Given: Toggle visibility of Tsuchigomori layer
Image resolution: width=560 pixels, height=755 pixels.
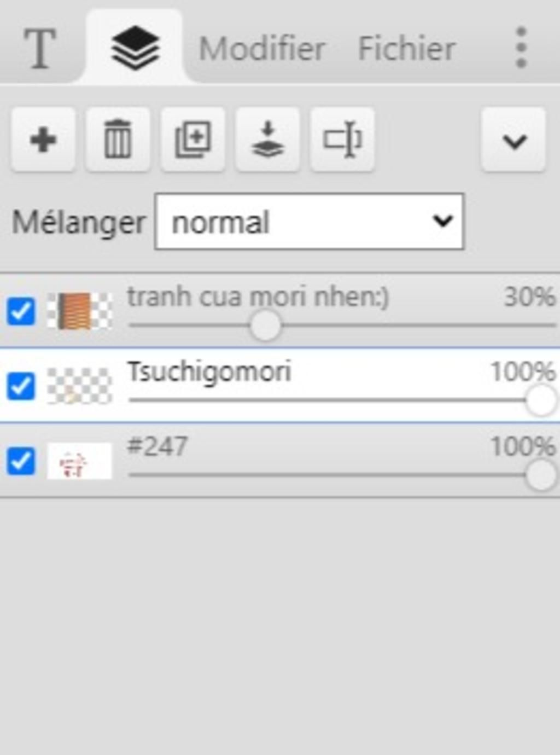Looking at the screenshot, I should click(21, 386).
